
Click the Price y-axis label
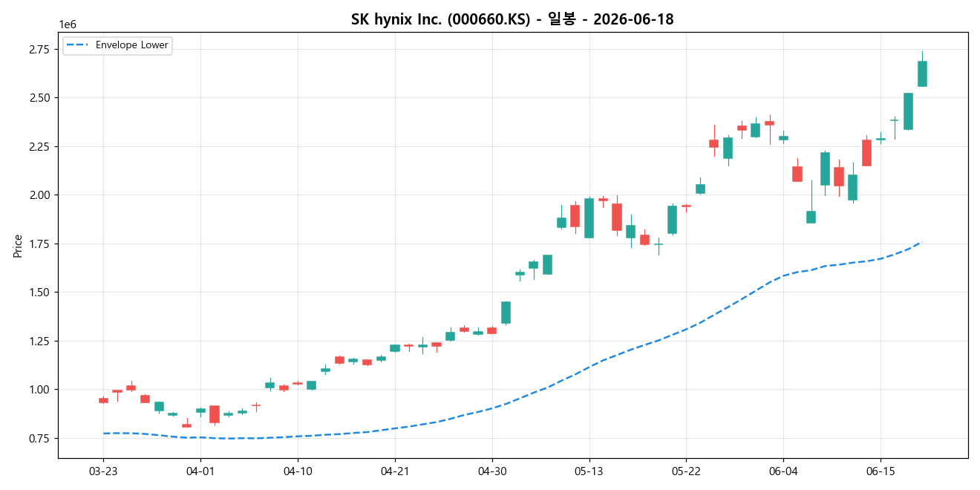point(18,246)
